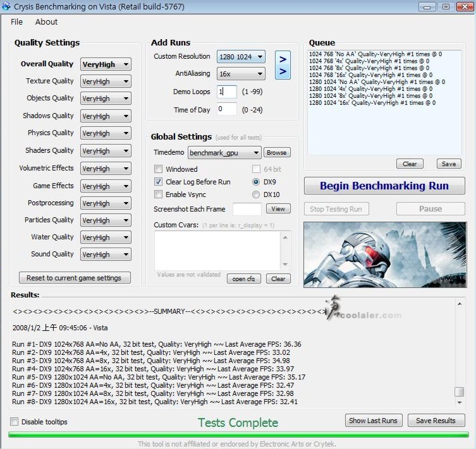
Task: Uncheck Clear Log Before Run
Action: 158,182
